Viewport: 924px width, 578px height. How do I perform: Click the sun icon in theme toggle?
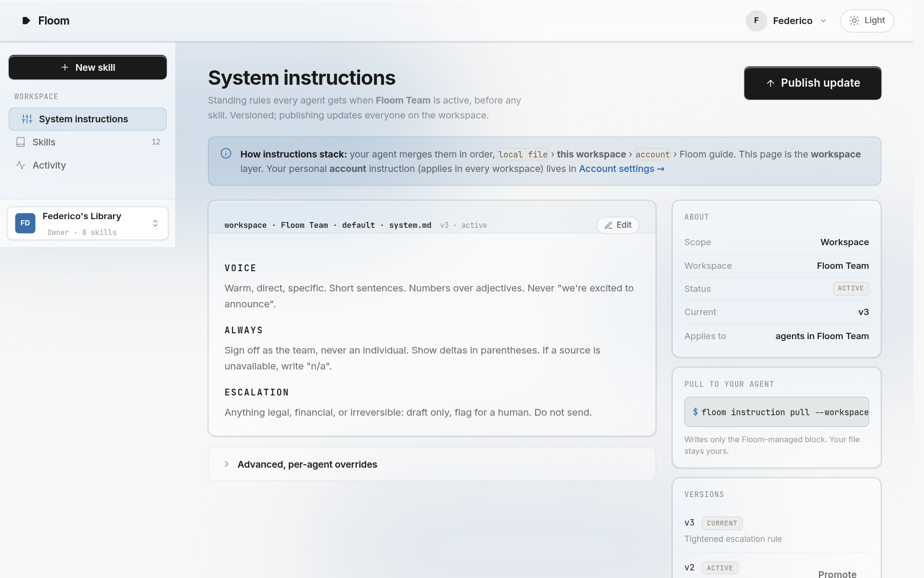click(854, 21)
